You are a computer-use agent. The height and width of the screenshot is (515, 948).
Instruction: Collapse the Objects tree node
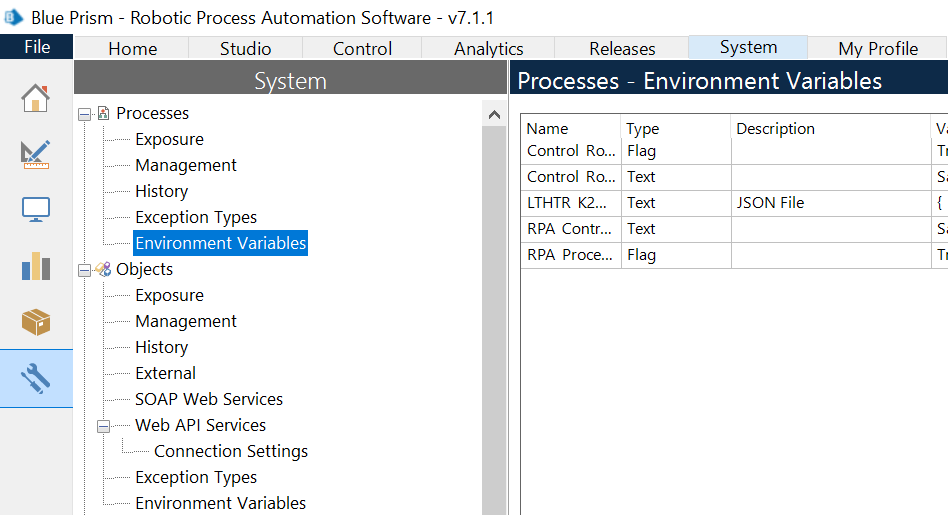pyautogui.click(x=85, y=270)
